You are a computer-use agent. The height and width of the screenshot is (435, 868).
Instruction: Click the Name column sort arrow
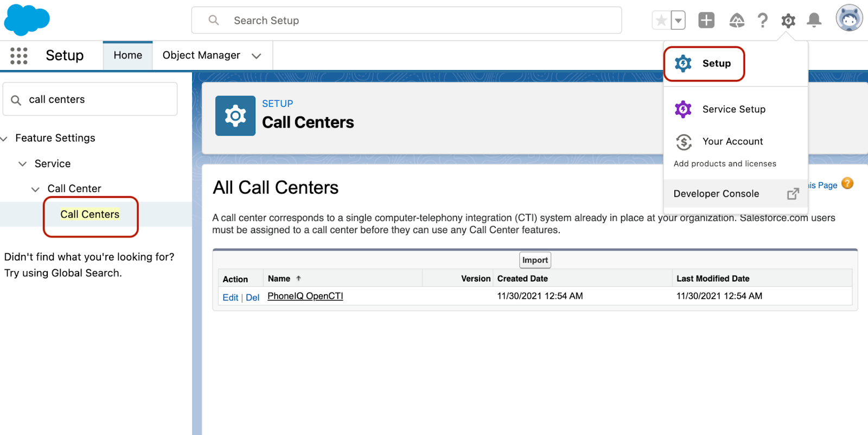point(298,278)
